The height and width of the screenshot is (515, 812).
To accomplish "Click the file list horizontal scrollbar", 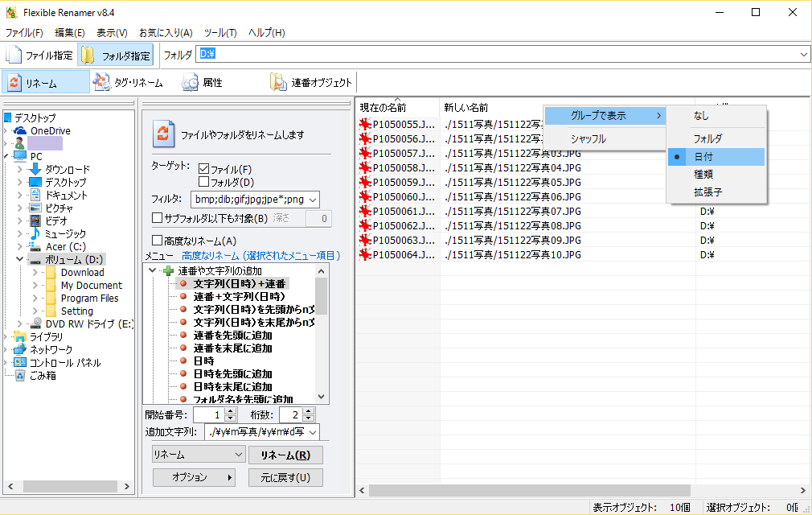I will tap(529, 490).
